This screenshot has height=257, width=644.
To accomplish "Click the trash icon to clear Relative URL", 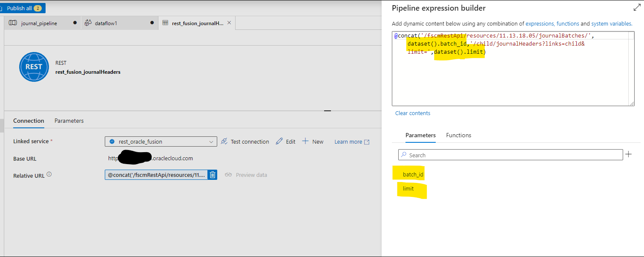I will (x=212, y=174).
